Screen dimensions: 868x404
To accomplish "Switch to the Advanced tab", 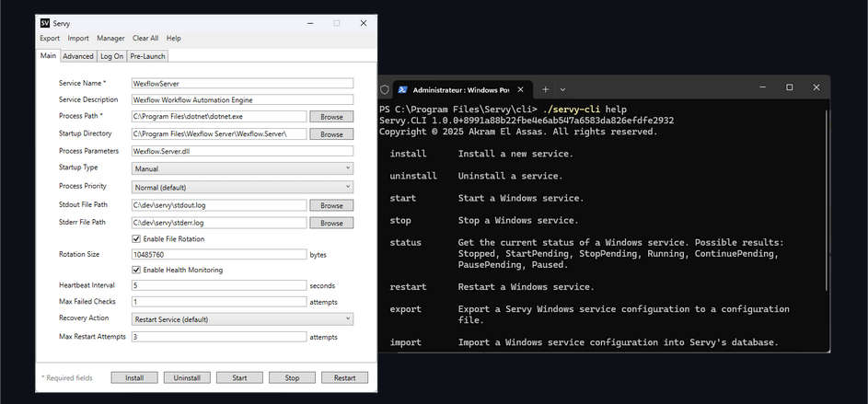I will (x=78, y=56).
